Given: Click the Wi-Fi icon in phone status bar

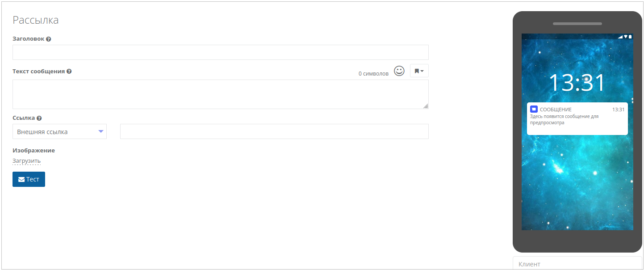Looking at the screenshot, I should [x=626, y=37].
